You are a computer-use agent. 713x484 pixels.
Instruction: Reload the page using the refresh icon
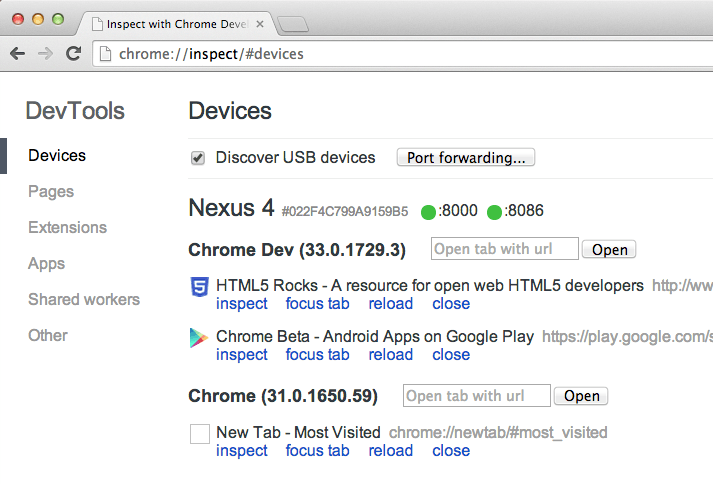73,54
